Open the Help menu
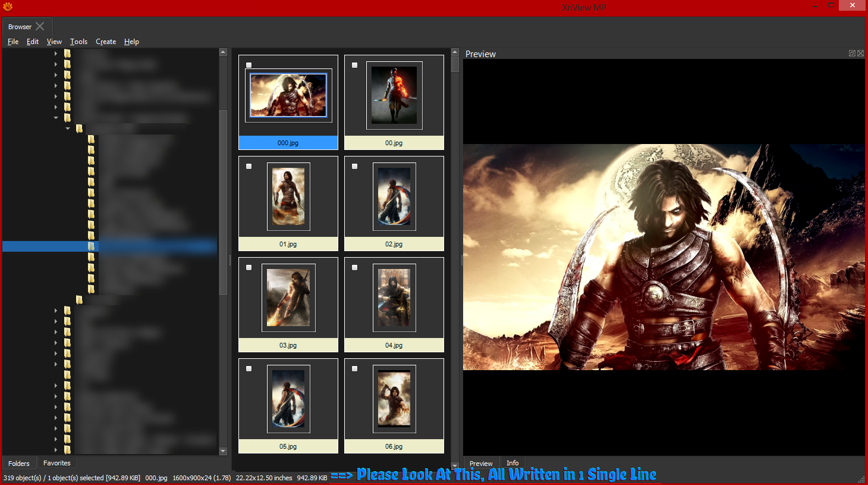The height and width of the screenshot is (485, 868). click(x=131, y=42)
